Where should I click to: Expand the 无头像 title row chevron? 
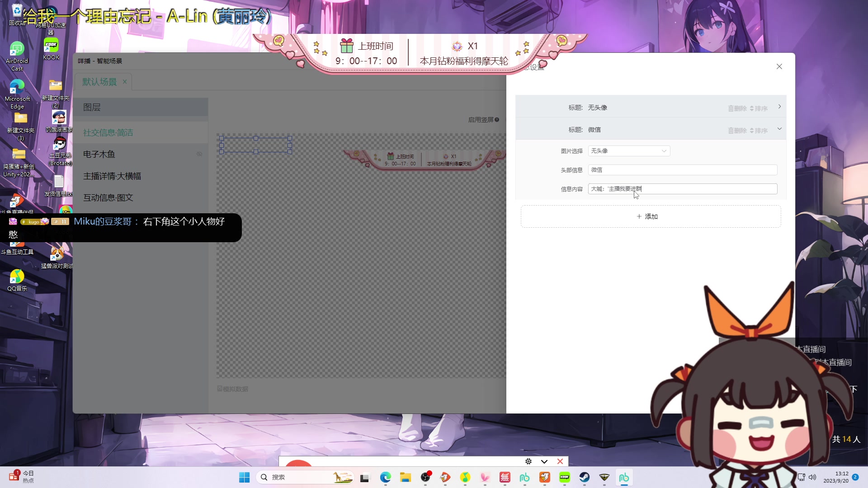(779, 107)
